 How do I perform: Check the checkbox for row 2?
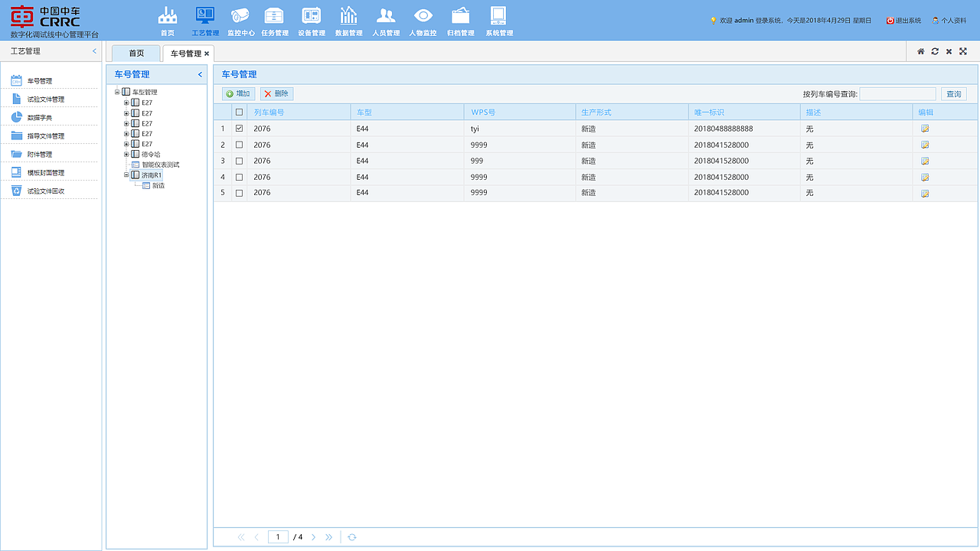click(239, 145)
